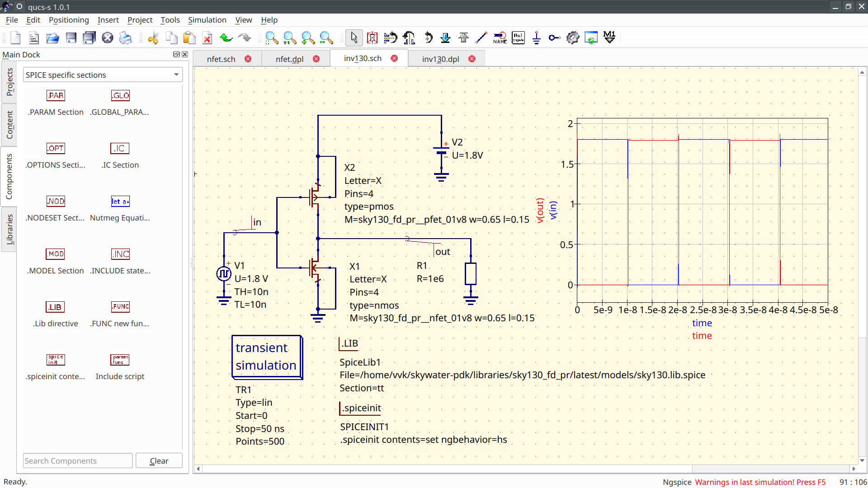Click inside the Search Components field
868x488 pixels.
77,460
